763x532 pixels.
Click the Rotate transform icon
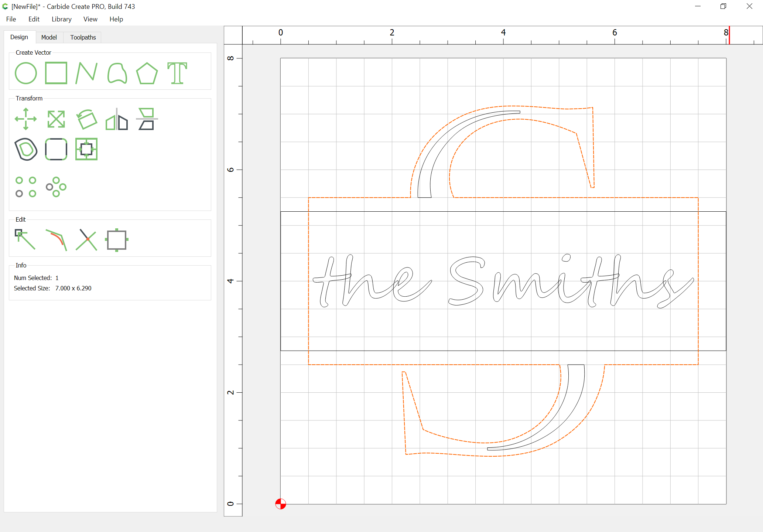(86, 119)
